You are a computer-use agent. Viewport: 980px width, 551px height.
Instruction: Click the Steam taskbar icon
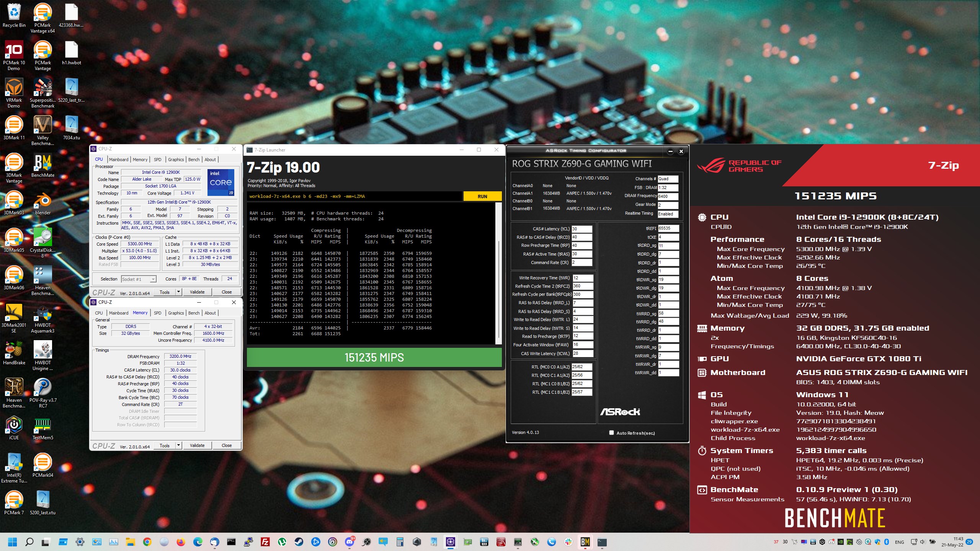click(299, 542)
